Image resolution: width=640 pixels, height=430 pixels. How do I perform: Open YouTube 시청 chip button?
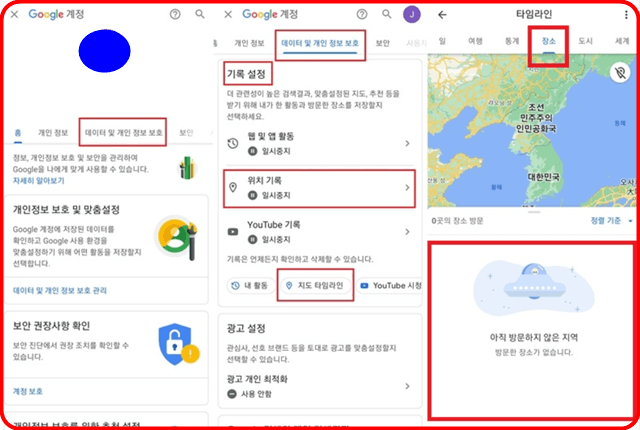[x=389, y=286]
